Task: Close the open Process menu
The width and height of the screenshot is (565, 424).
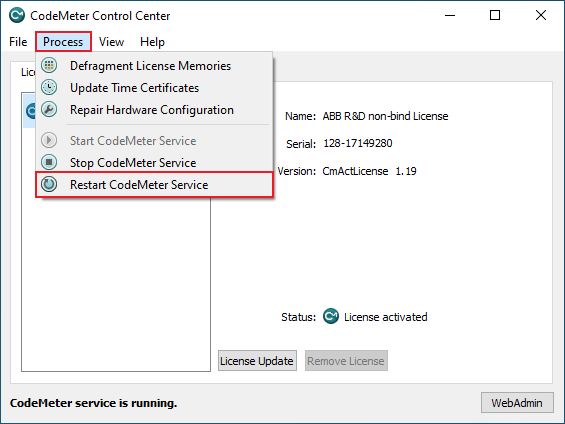Action: 63,42
